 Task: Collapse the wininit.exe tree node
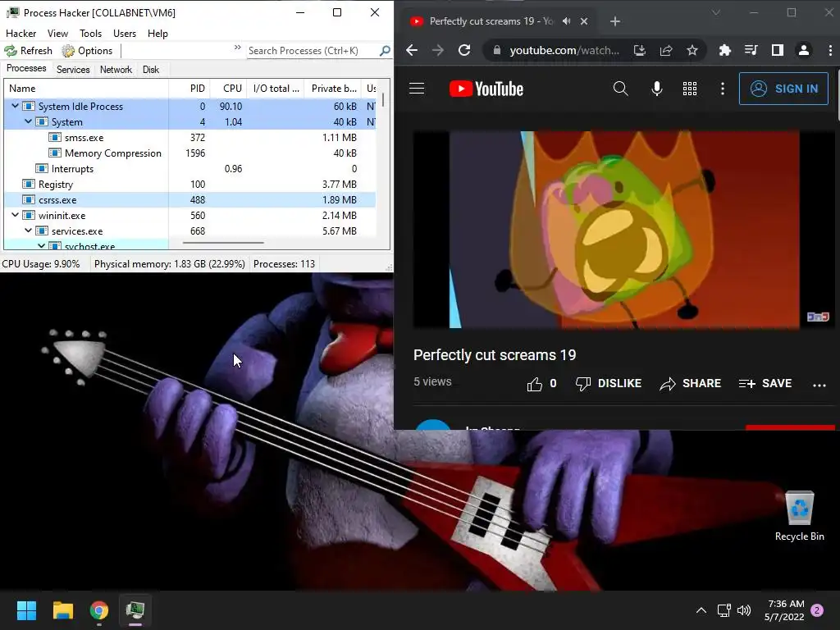click(15, 215)
